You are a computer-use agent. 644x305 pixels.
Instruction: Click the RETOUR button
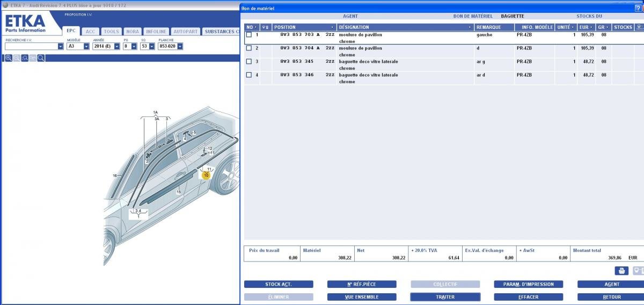click(611, 297)
